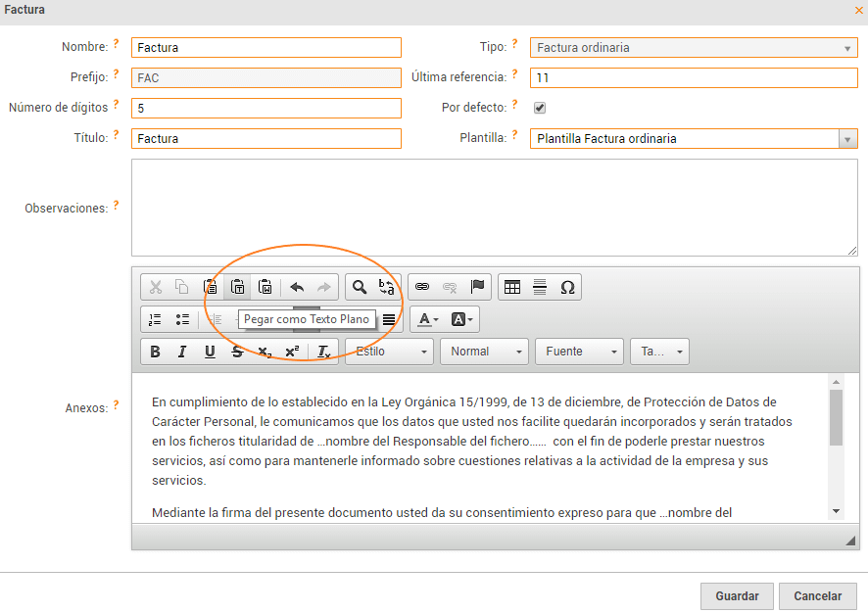868x613 pixels.
Task: Open the Tipo dropdown
Action: tap(694, 48)
